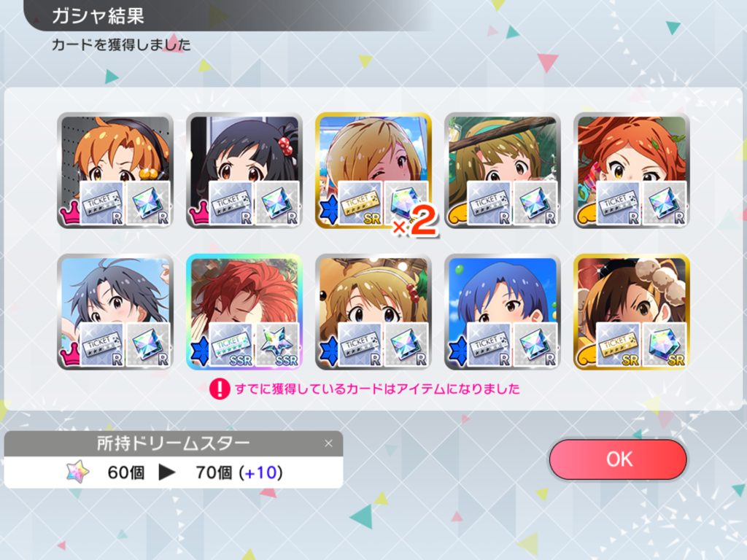747x560 pixels.
Task: Click the red OK button
Action: pyautogui.click(x=618, y=459)
